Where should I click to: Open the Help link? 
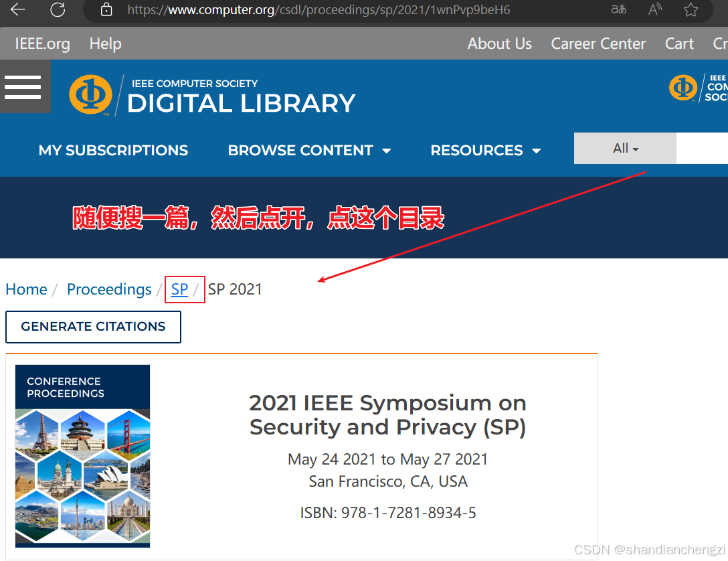point(106,44)
